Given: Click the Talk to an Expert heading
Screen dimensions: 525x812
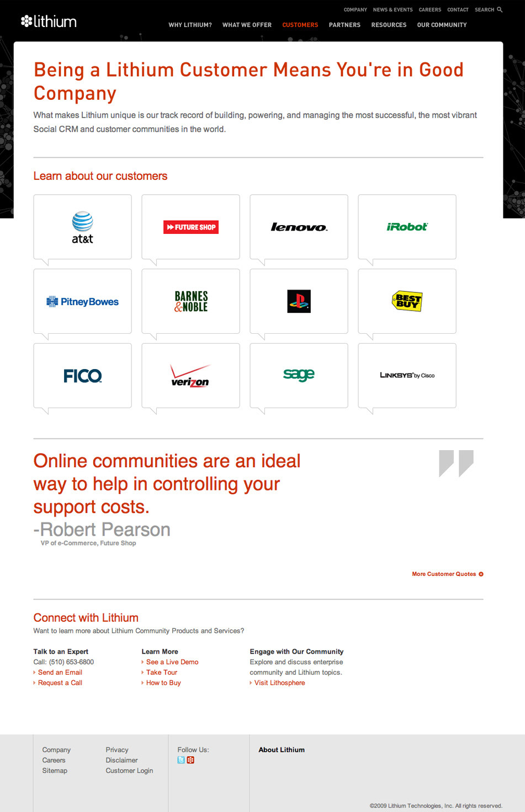Looking at the screenshot, I should (61, 651).
